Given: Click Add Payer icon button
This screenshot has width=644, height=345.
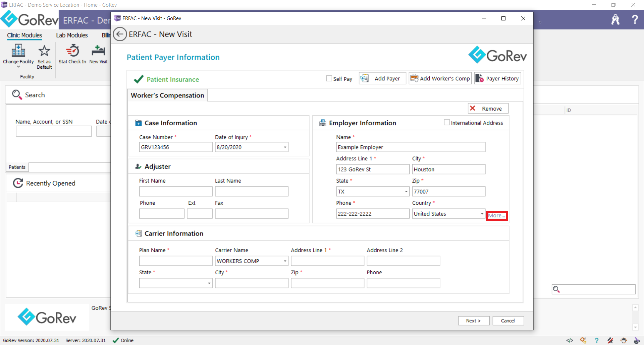Looking at the screenshot, I should [382, 78].
